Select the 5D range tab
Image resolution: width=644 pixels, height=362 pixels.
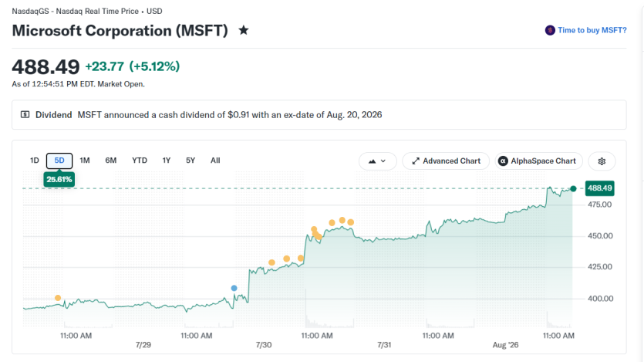tap(59, 161)
